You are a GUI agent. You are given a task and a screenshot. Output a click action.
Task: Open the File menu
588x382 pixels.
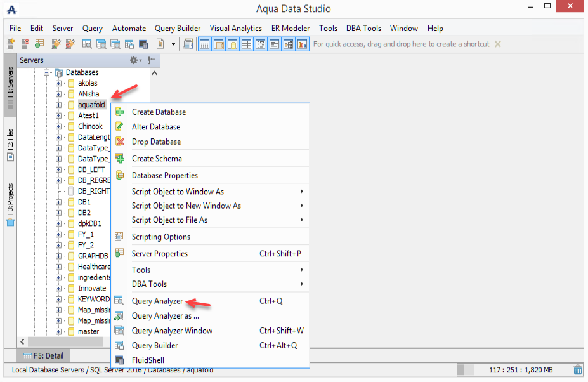pos(15,28)
